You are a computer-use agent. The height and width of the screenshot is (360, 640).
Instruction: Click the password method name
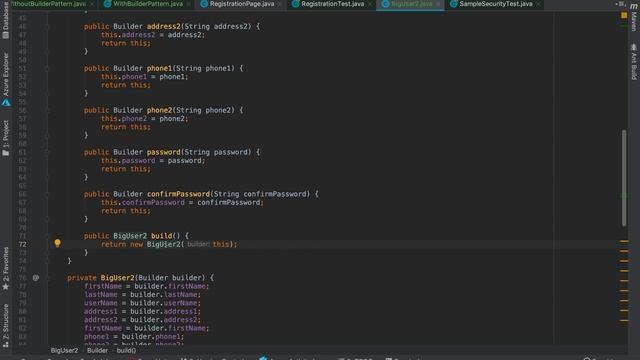point(163,152)
